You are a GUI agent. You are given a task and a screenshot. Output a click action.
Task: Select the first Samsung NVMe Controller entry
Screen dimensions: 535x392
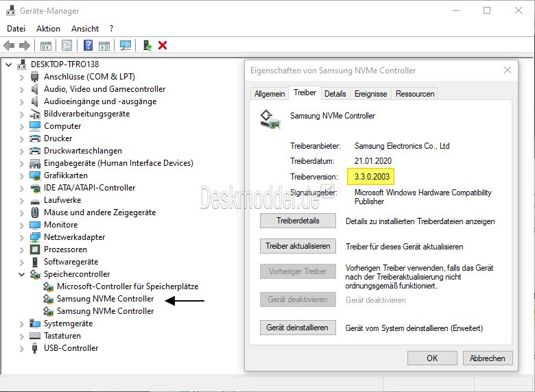click(x=105, y=299)
